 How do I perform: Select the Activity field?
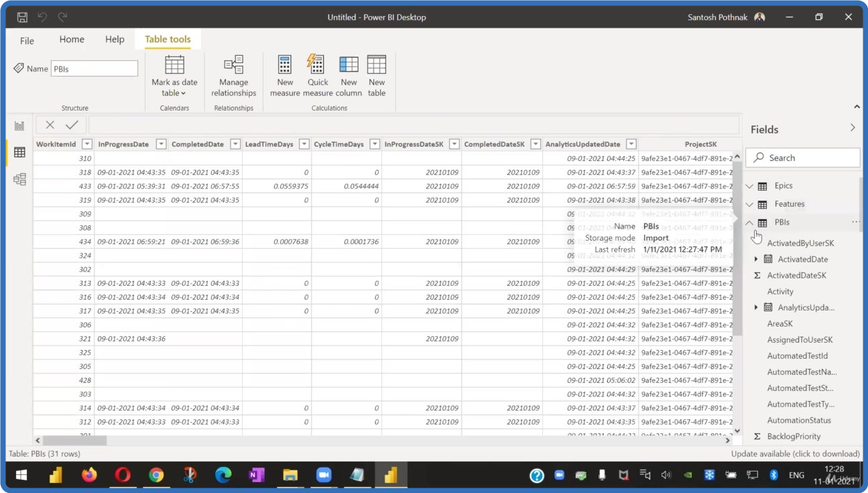pyautogui.click(x=780, y=292)
